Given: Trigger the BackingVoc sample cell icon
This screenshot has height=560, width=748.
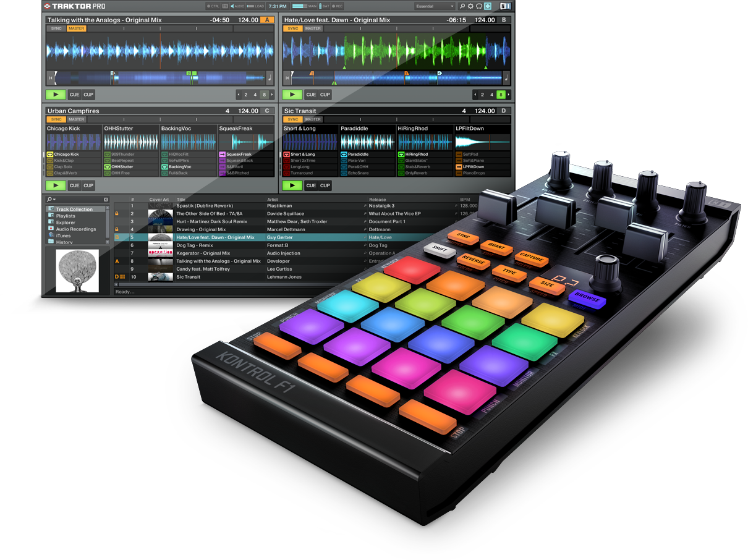Looking at the screenshot, I should click(164, 167).
